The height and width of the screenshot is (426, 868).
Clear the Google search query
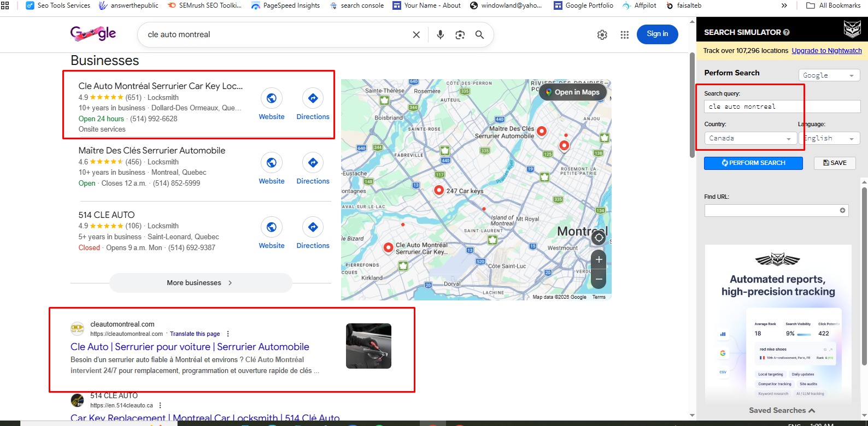tap(416, 34)
